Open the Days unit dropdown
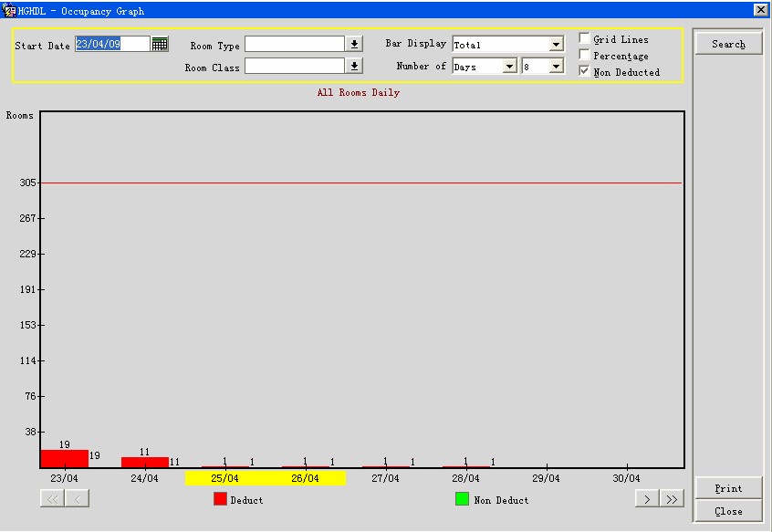This screenshot has height=532, width=772. pyautogui.click(x=509, y=67)
